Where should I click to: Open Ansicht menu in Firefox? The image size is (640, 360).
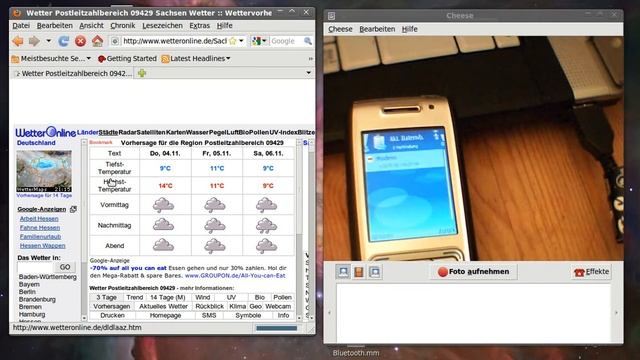pos(91,26)
